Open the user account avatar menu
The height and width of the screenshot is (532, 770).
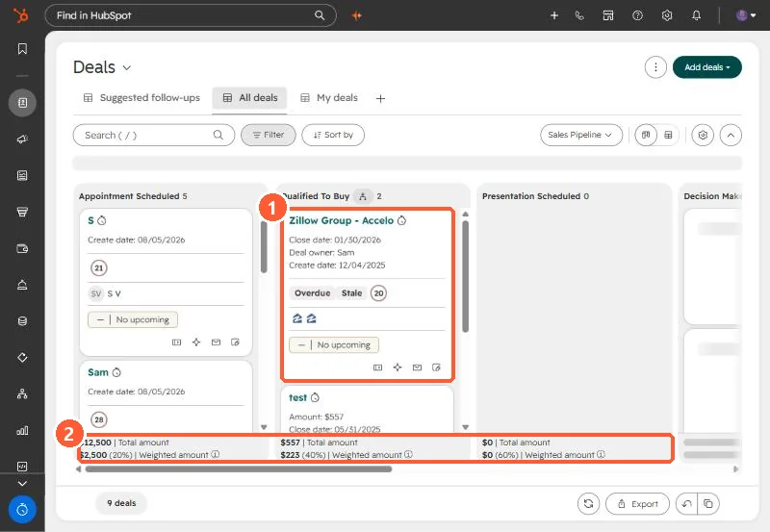(x=745, y=15)
